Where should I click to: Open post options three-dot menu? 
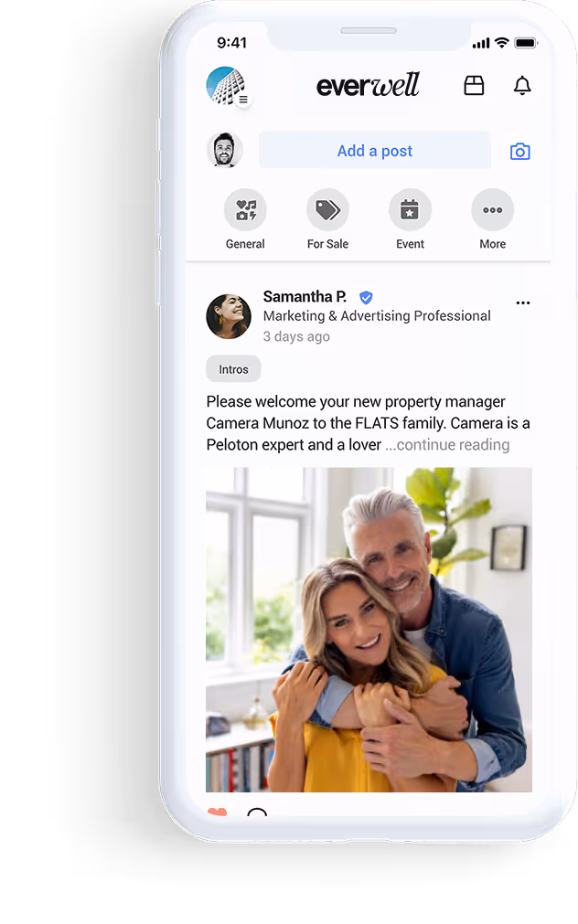point(522,303)
